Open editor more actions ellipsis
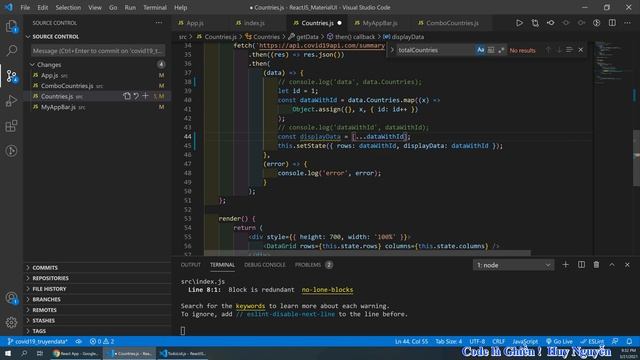The width and height of the screenshot is (640, 360). click(627, 23)
